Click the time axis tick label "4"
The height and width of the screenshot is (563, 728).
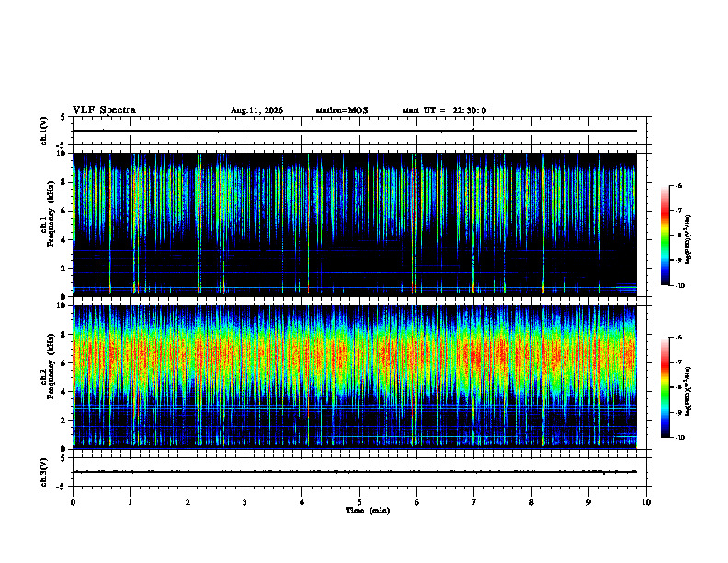(x=301, y=502)
